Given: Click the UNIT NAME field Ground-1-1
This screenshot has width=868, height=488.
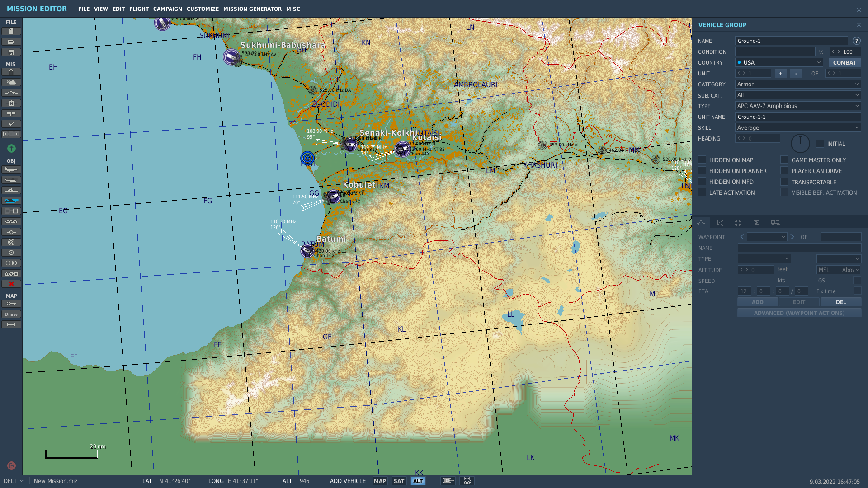Looking at the screenshot, I should click(798, 117).
